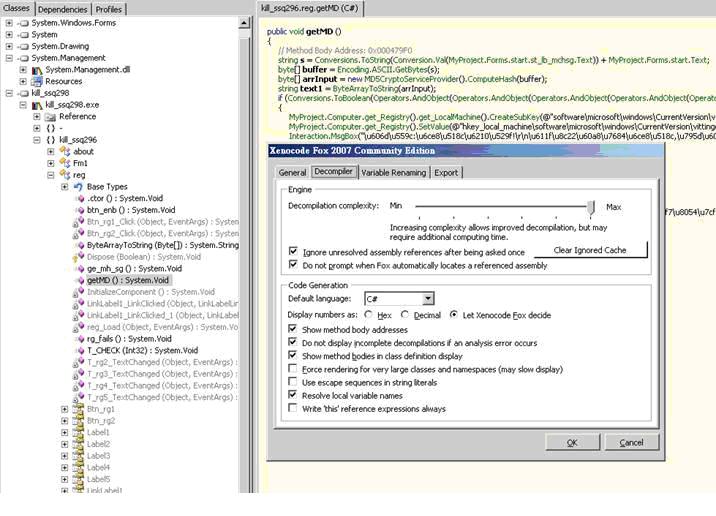Viewport: 716px width, 516px height.
Task: Click the System.Drawing assembly icon
Action: (x=23, y=47)
